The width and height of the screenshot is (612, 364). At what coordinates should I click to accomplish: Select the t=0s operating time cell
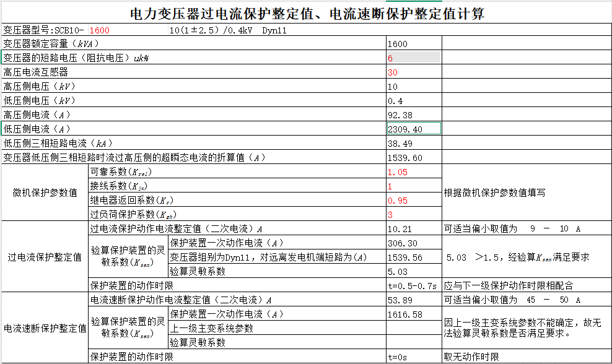413,357
